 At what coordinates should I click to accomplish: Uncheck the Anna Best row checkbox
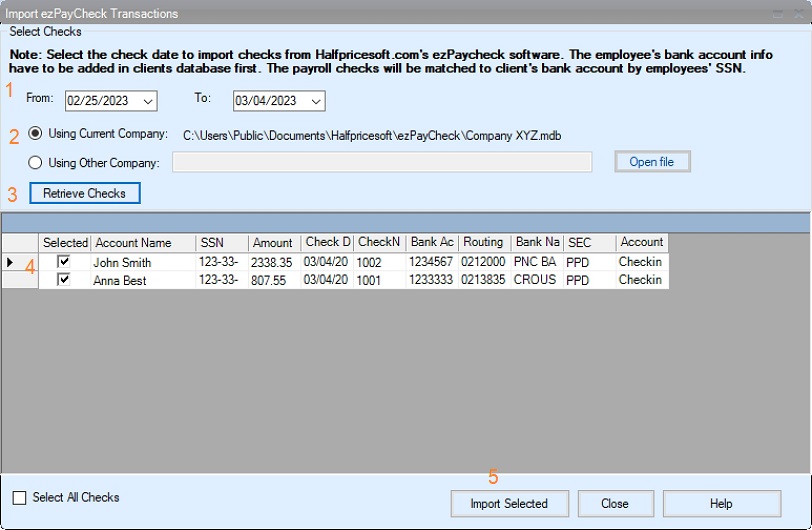pyautogui.click(x=64, y=281)
